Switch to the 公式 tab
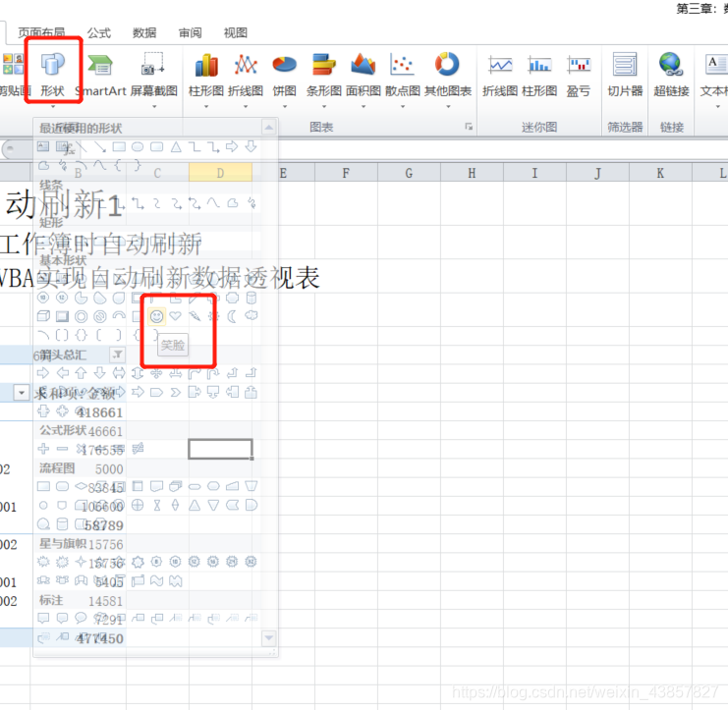728x710 pixels. tap(99, 33)
